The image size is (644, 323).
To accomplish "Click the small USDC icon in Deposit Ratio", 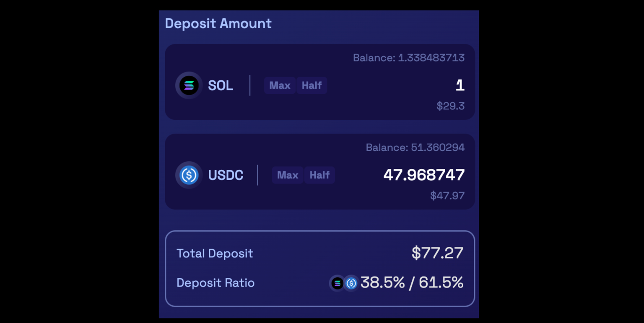I will pyautogui.click(x=351, y=283).
